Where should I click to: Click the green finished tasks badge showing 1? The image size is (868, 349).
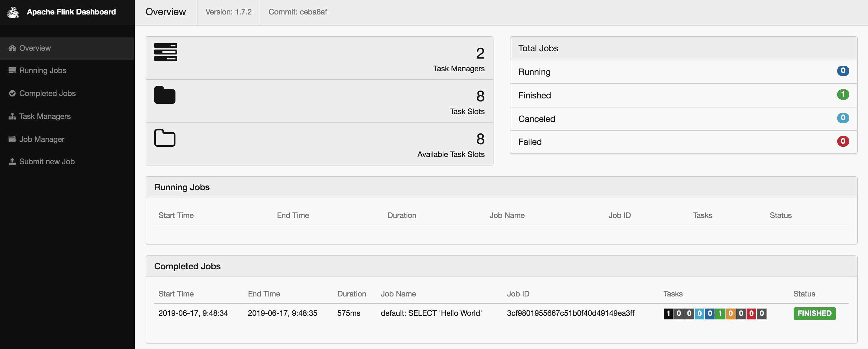tap(720, 314)
